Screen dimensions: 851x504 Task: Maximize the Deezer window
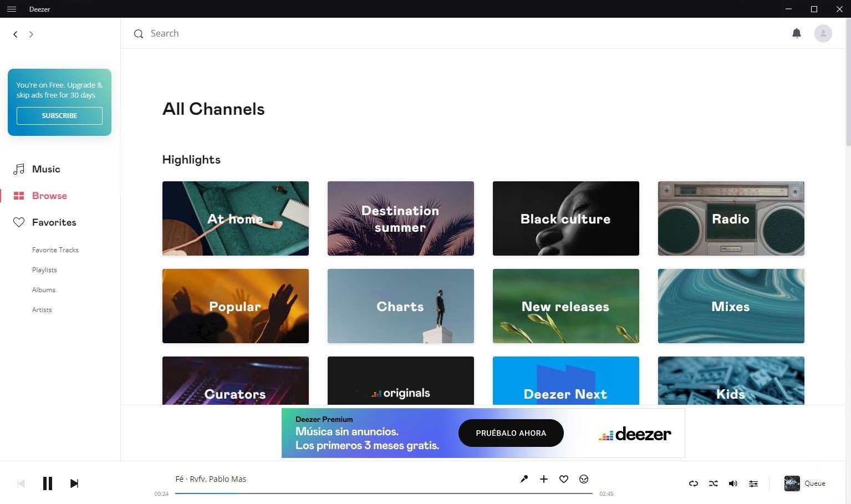click(x=814, y=9)
